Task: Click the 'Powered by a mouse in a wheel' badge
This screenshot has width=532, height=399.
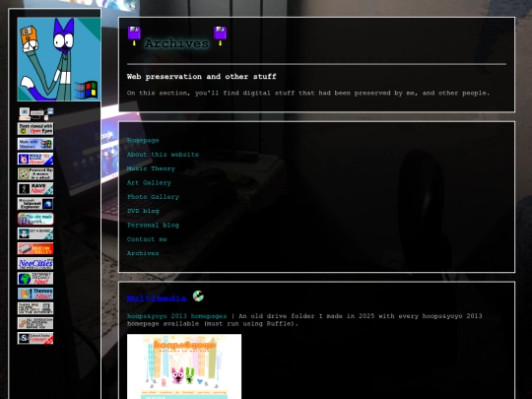Action: 35,173
